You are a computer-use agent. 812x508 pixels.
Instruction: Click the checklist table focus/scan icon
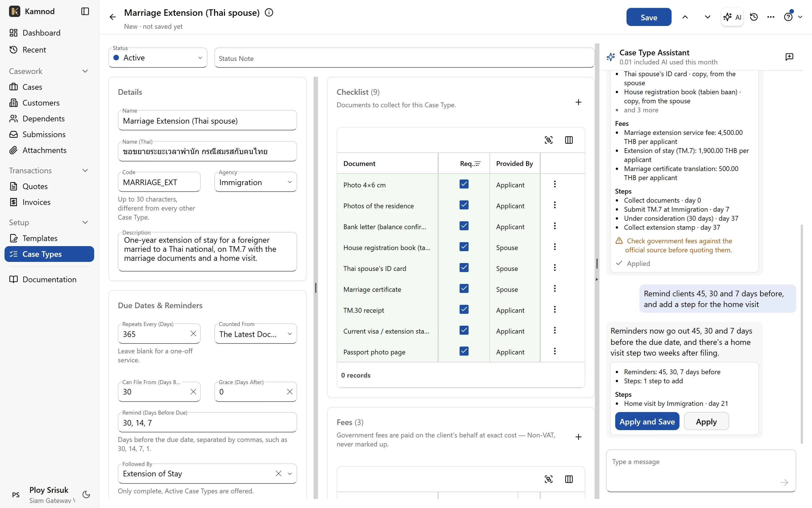click(549, 140)
